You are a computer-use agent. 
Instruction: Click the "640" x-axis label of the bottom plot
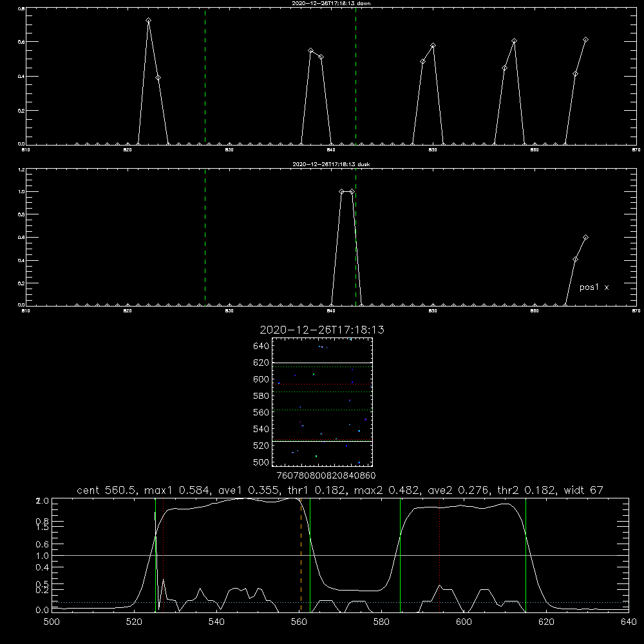(x=629, y=622)
